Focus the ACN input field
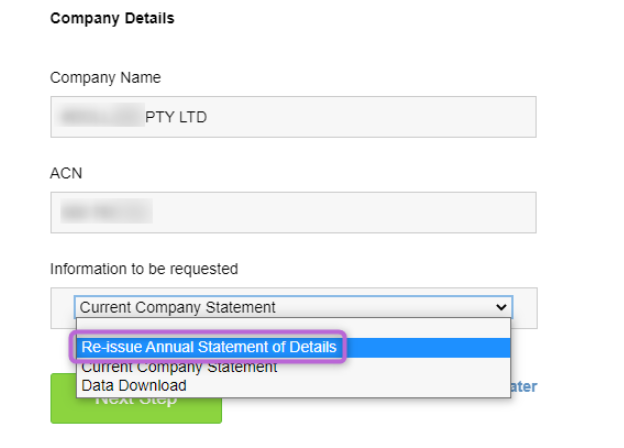 (x=293, y=212)
